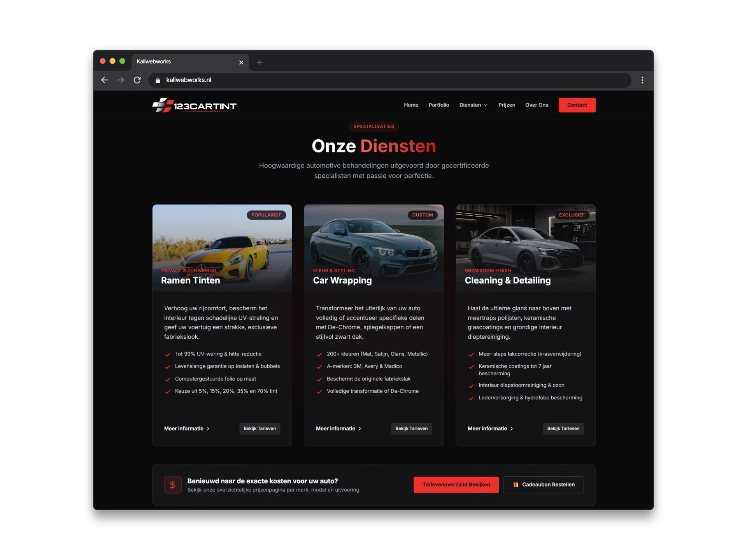This screenshot has height=560, width=747.
Task: Click the arrow next to Car Wrapping's Meer informatie
Action: (360, 429)
